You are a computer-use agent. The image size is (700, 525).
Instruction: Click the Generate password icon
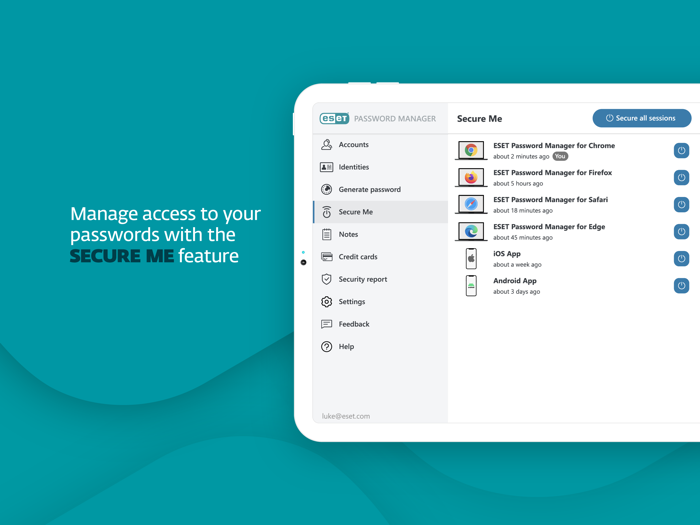point(326,189)
